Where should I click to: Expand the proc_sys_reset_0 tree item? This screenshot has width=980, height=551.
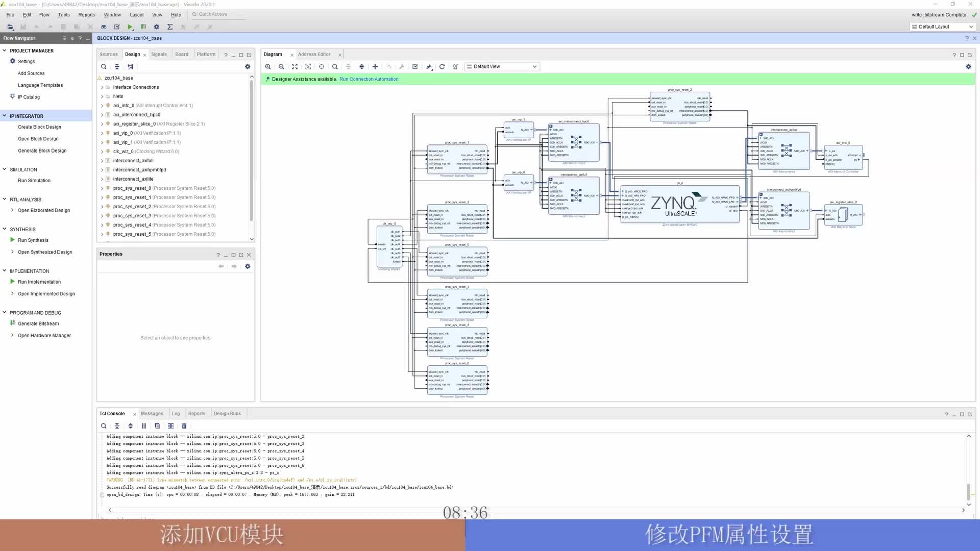[102, 188]
